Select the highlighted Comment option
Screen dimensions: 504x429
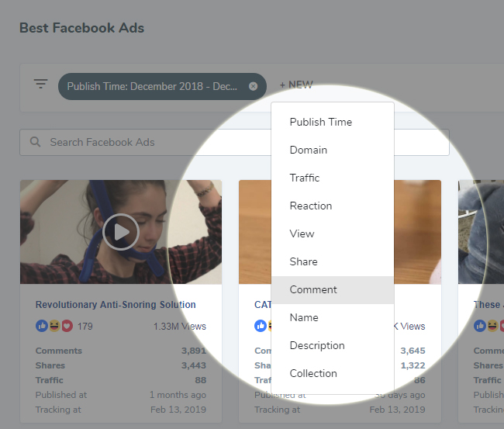[333, 290]
